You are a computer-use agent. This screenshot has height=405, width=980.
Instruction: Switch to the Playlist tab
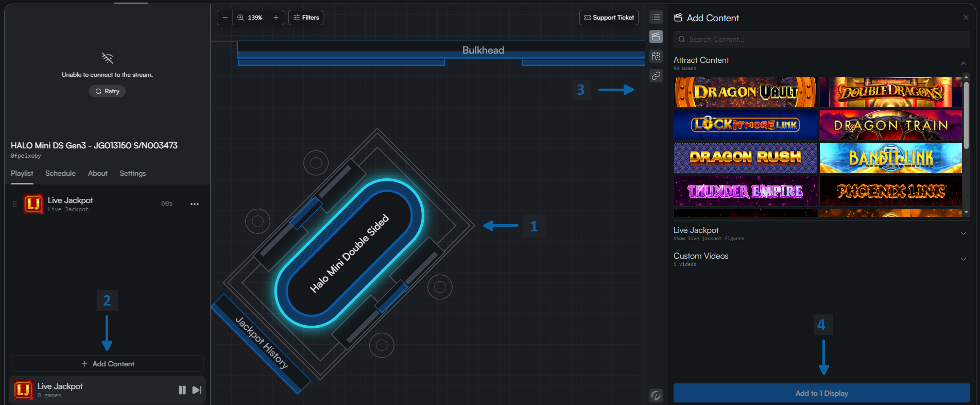(x=22, y=174)
